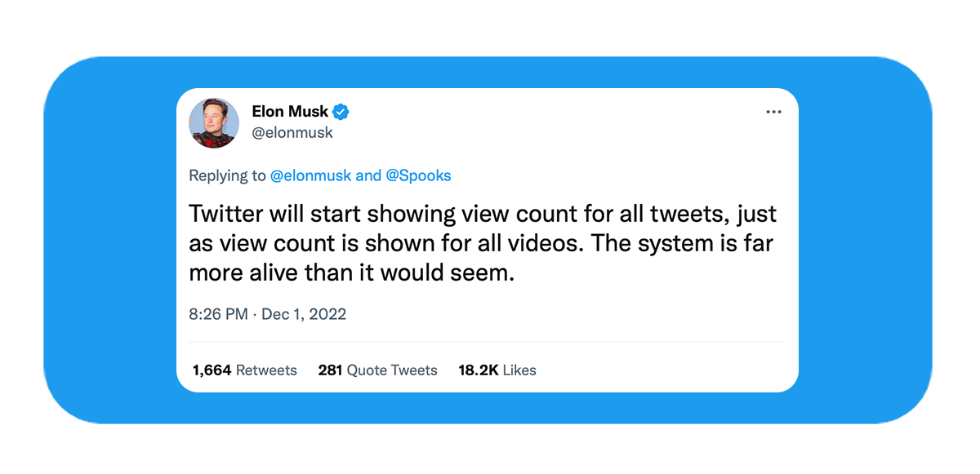
Task: Click the gray "Replying to" text
Action: click(227, 175)
